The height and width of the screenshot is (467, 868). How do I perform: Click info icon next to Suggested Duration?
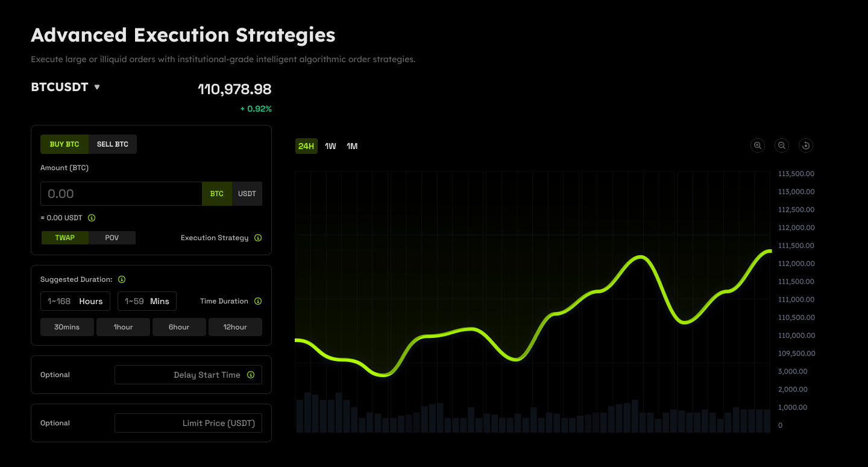[122, 279]
